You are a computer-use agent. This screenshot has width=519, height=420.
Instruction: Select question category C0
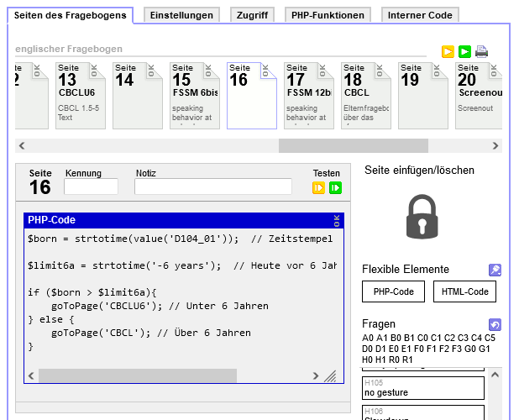tap(422, 338)
